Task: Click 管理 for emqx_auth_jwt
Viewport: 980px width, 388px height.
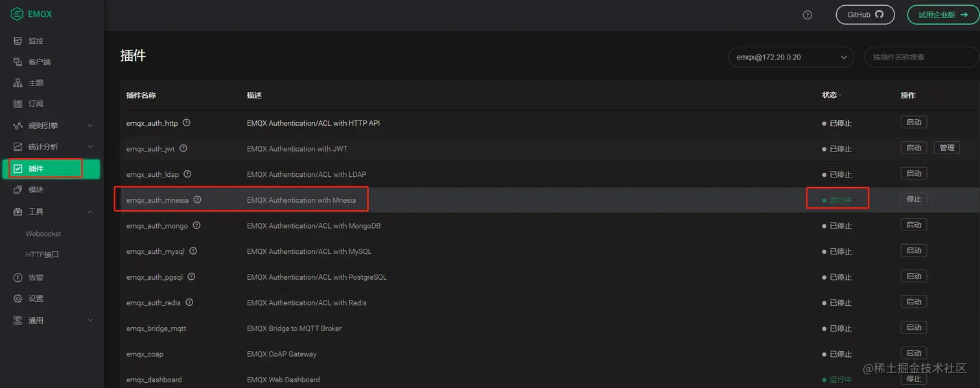Action: coord(947,148)
